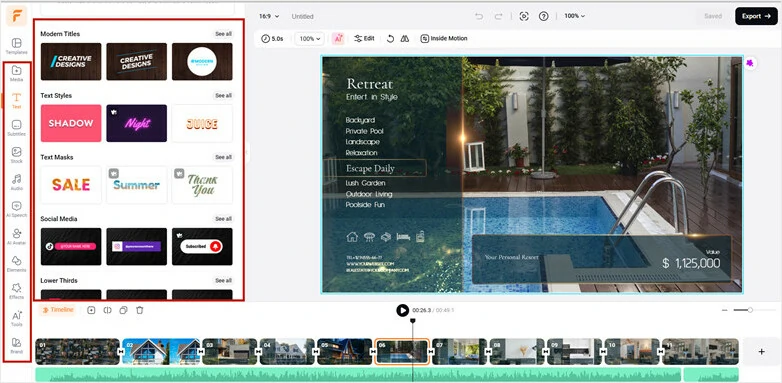Open the Stock sidebar panel
The height and width of the screenshot is (383, 782).
coord(16,155)
